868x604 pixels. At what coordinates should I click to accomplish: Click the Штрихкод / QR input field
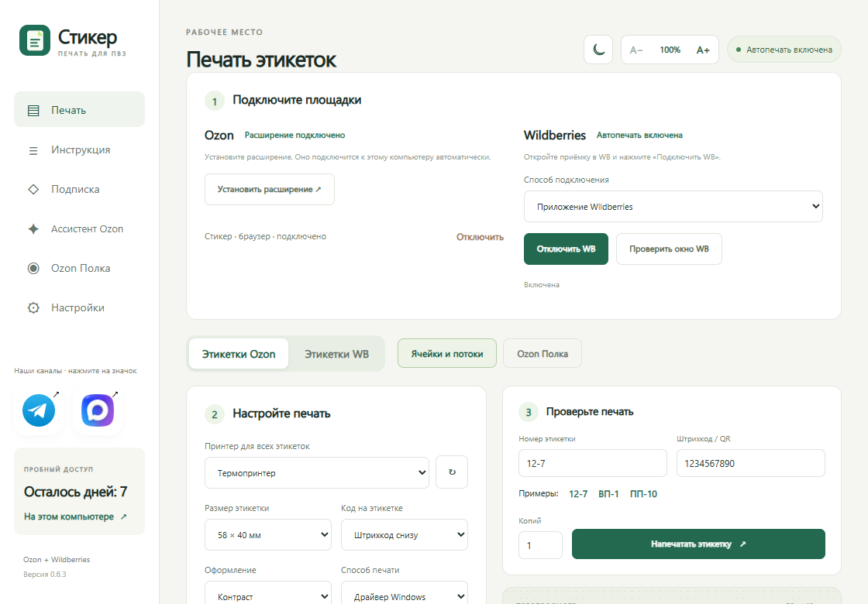[x=751, y=463]
